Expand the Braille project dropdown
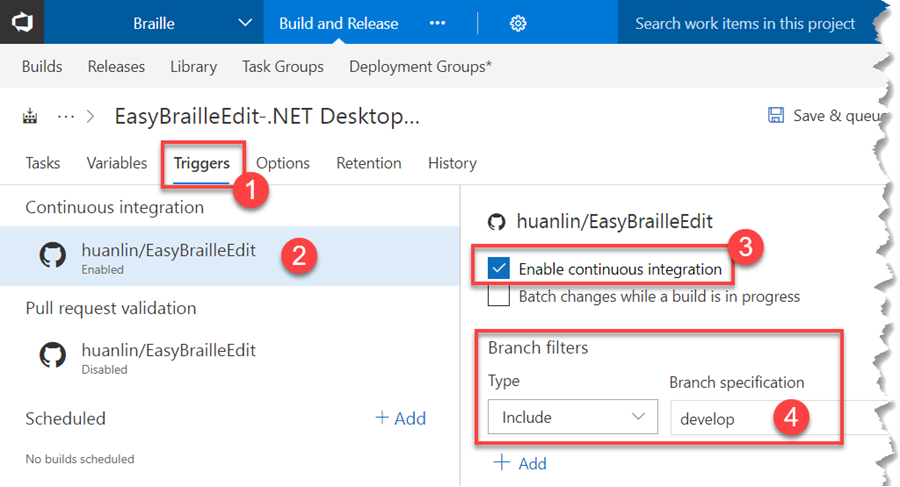This screenshot has height=487, width=900. coord(245,23)
